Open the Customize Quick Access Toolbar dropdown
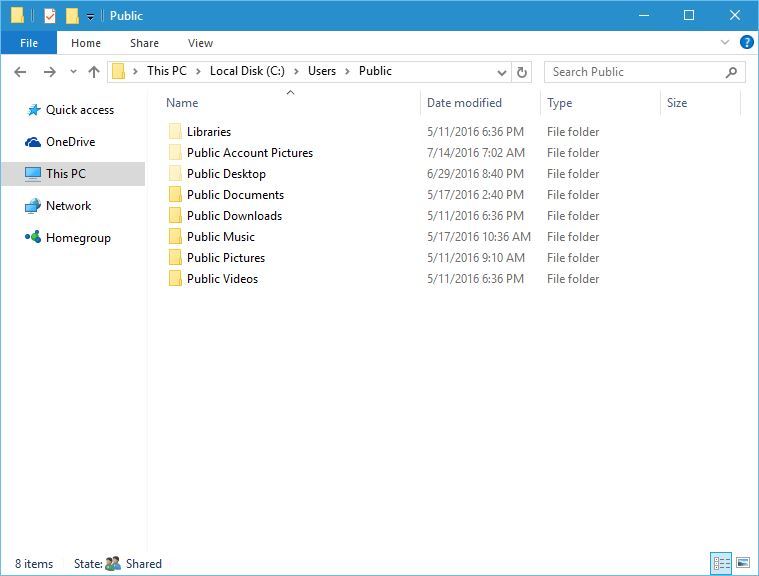Image resolution: width=759 pixels, height=576 pixels. coord(90,17)
